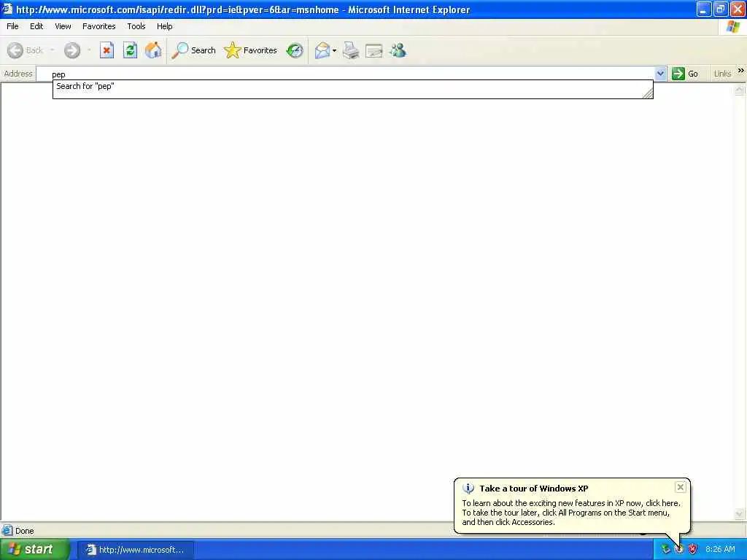
Task: Print the page with printer icon
Action: click(351, 50)
